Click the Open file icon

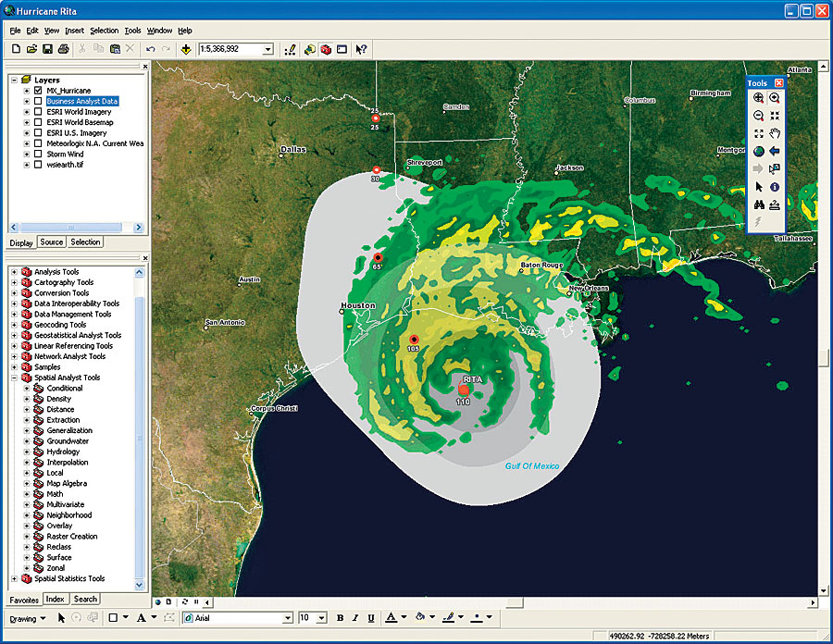click(31, 49)
